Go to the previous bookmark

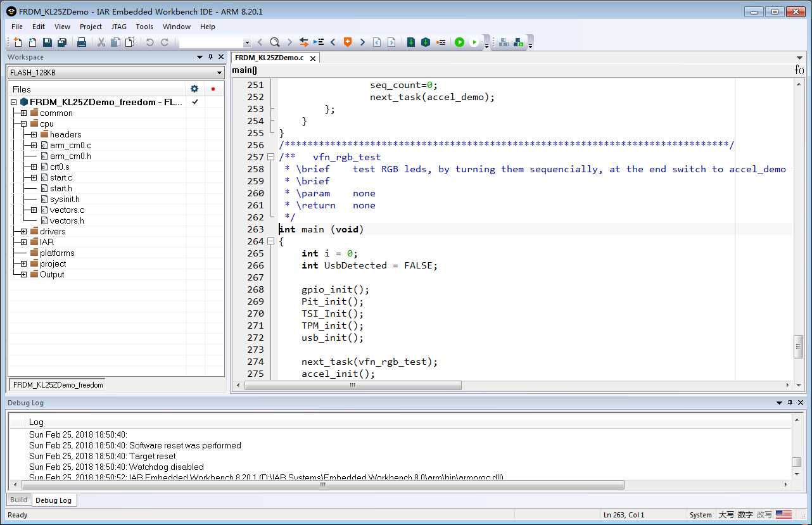click(x=333, y=42)
